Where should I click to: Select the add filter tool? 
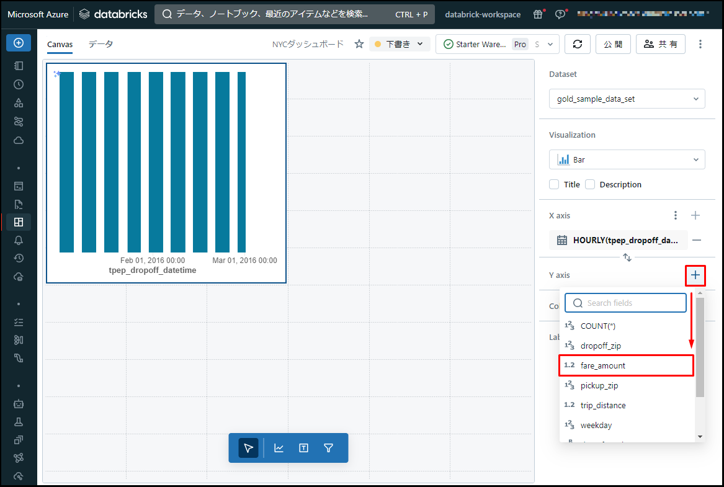328,448
